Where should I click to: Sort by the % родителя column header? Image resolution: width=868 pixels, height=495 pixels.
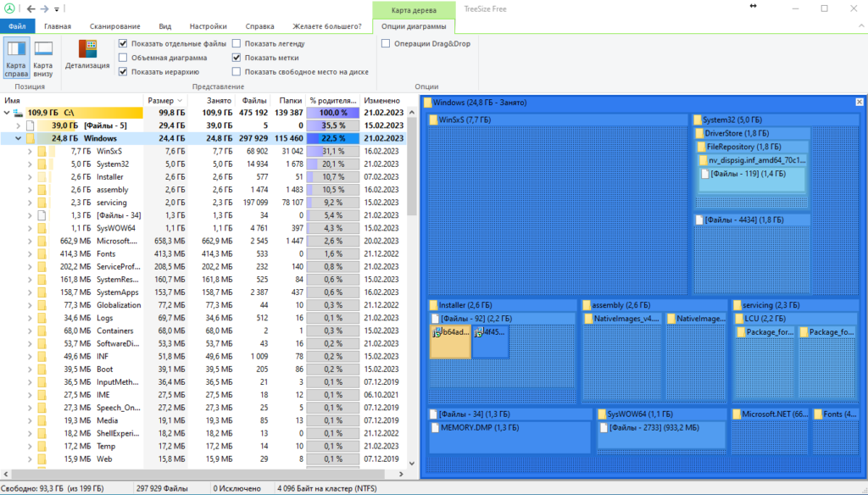[332, 100]
